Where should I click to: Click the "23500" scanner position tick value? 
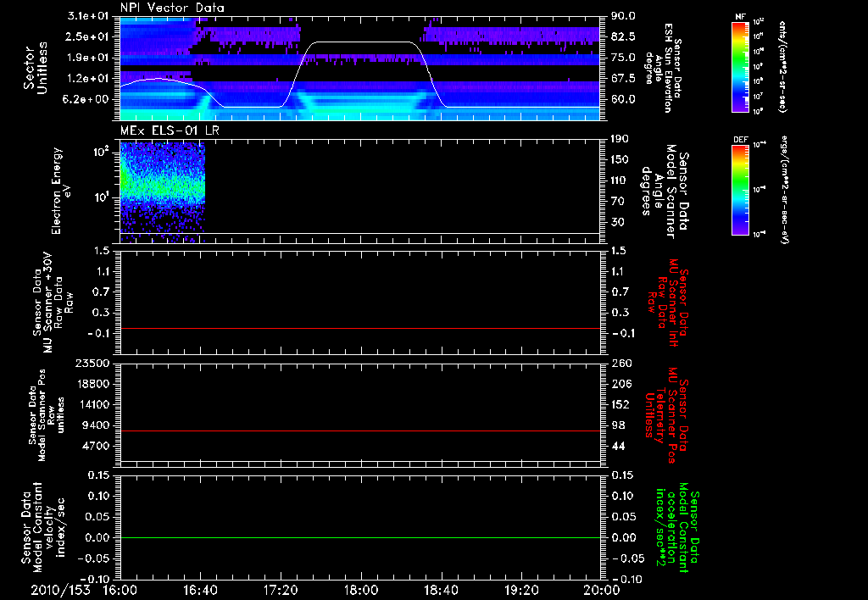[x=93, y=363]
